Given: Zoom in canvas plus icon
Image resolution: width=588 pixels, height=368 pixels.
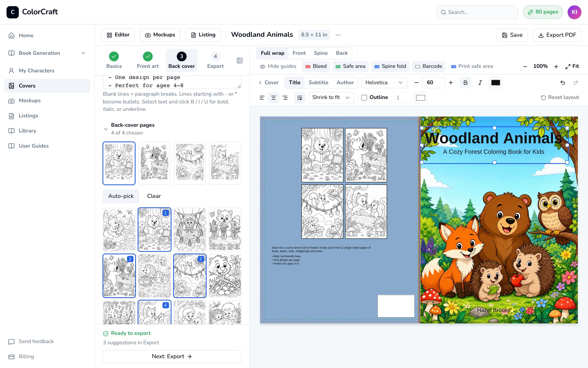Looking at the screenshot, I should click(x=556, y=66).
